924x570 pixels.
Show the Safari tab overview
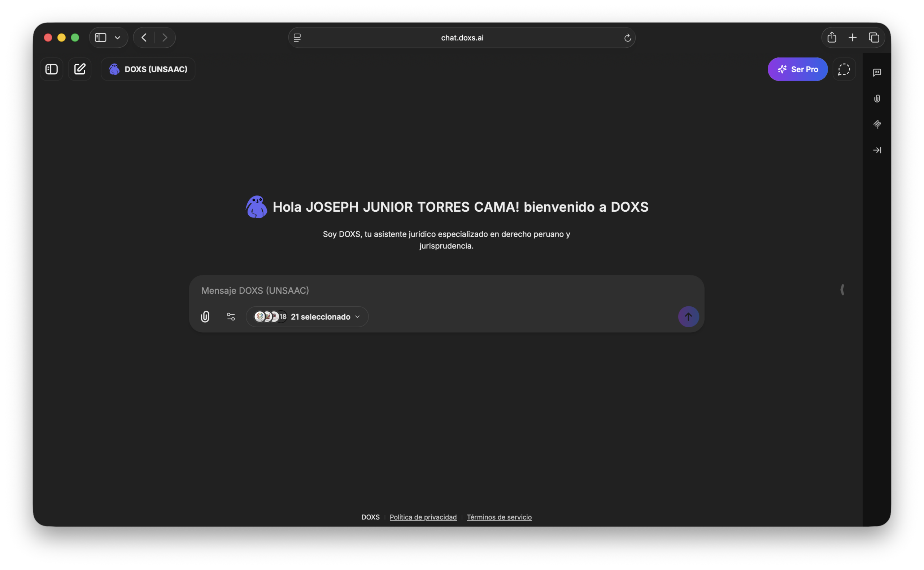[x=873, y=38]
